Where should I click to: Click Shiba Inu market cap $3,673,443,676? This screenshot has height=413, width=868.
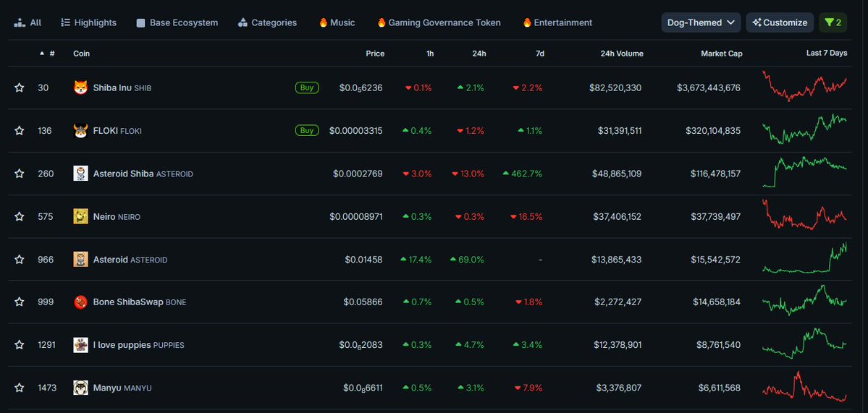click(708, 88)
